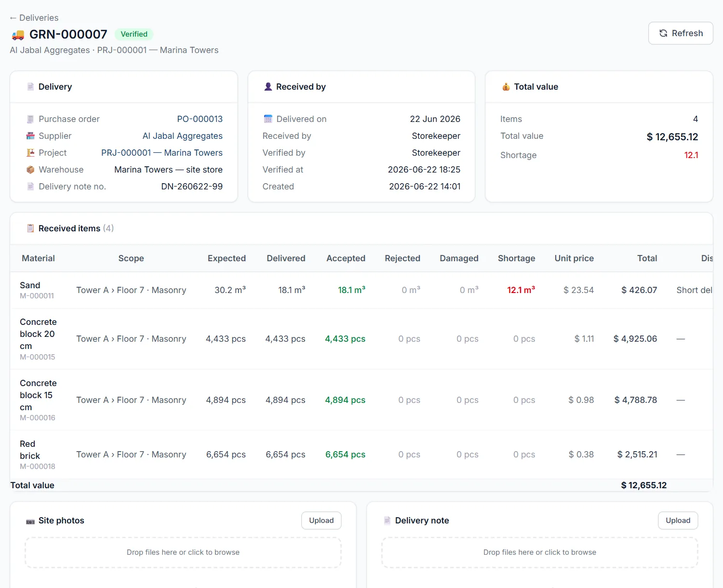Click the Project crane icon
The width and height of the screenshot is (723, 588).
coord(30,153)
